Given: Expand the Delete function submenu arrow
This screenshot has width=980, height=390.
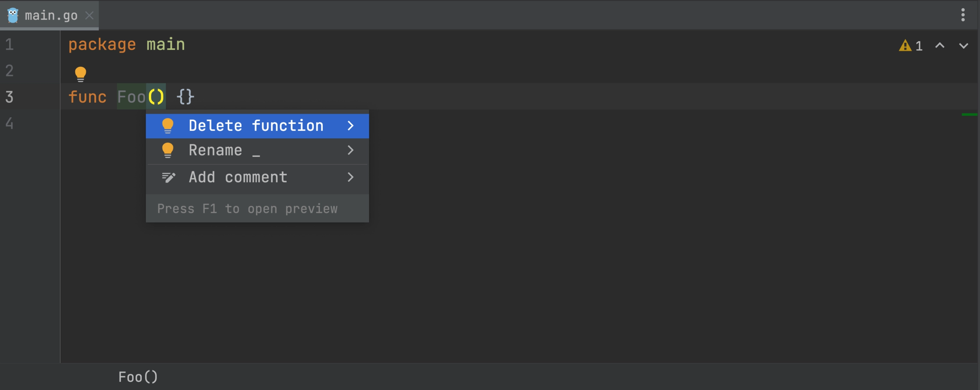Looking at the screenshot, I should pos(350,126).
